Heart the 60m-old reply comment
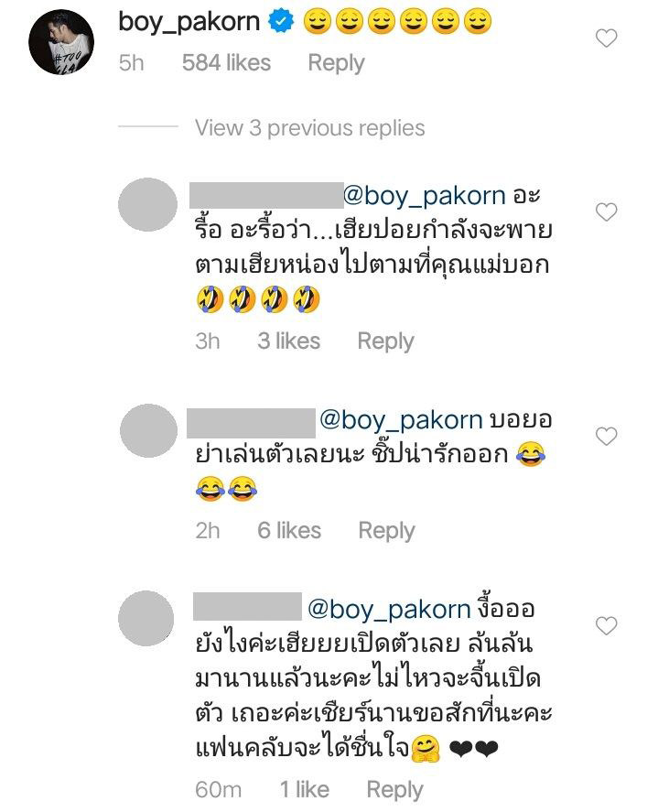The image size is (658, 812). tap(606, 626)
